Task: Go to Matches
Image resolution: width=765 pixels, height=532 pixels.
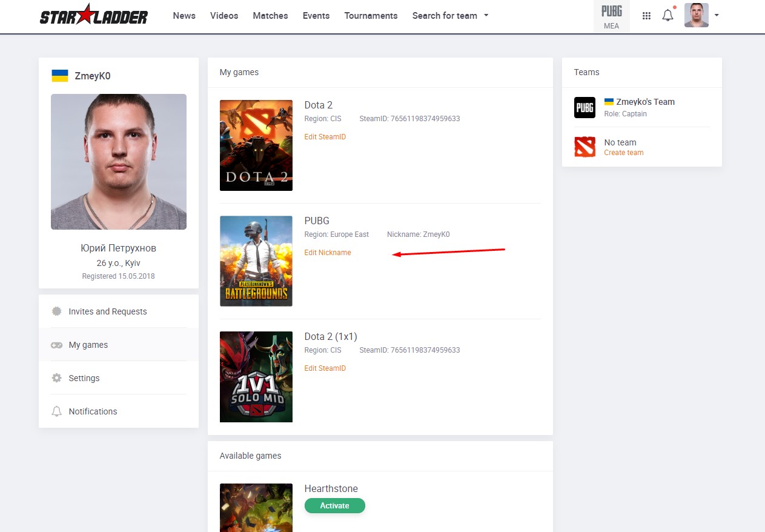Action: 270,16
